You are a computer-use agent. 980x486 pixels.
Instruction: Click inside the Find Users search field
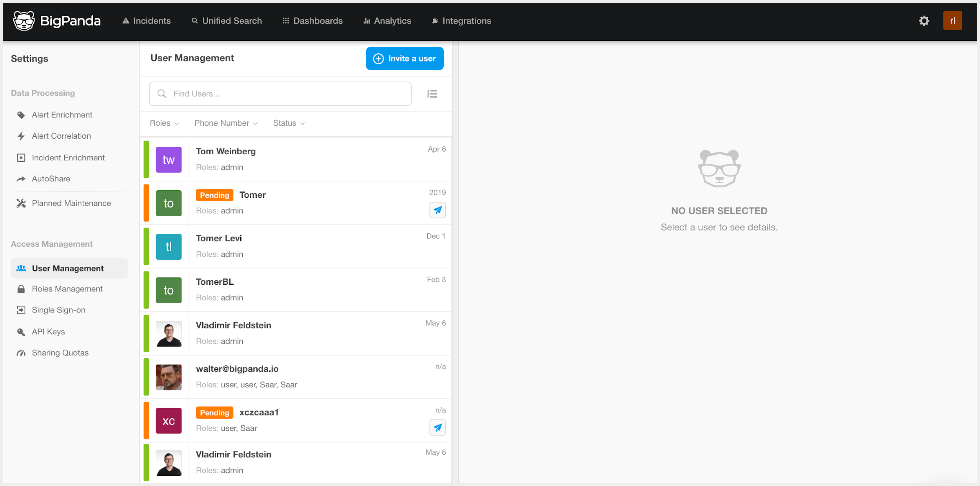point(279,94)
